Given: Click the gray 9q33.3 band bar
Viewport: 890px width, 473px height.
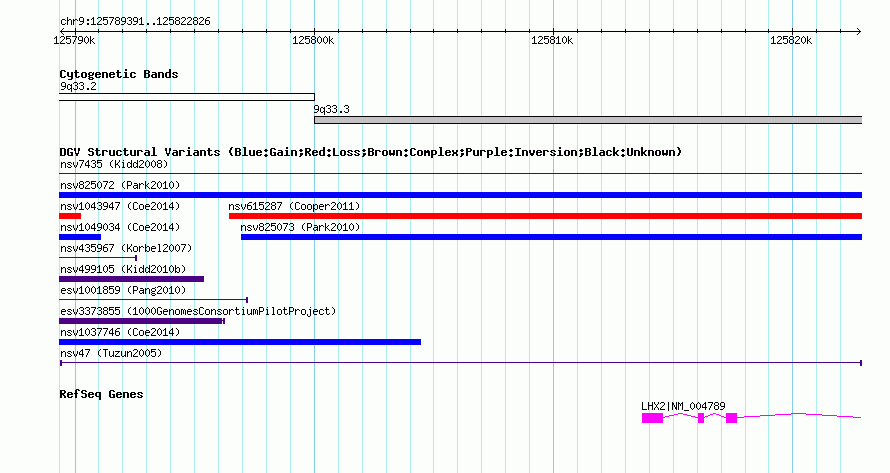Looking at the screenshot, I should (588, 120).
